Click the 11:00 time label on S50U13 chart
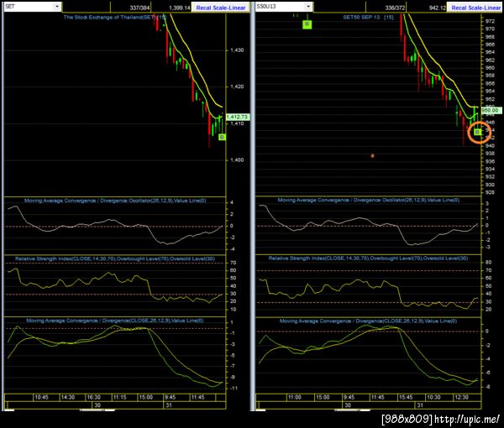 [x=295, y=397]
